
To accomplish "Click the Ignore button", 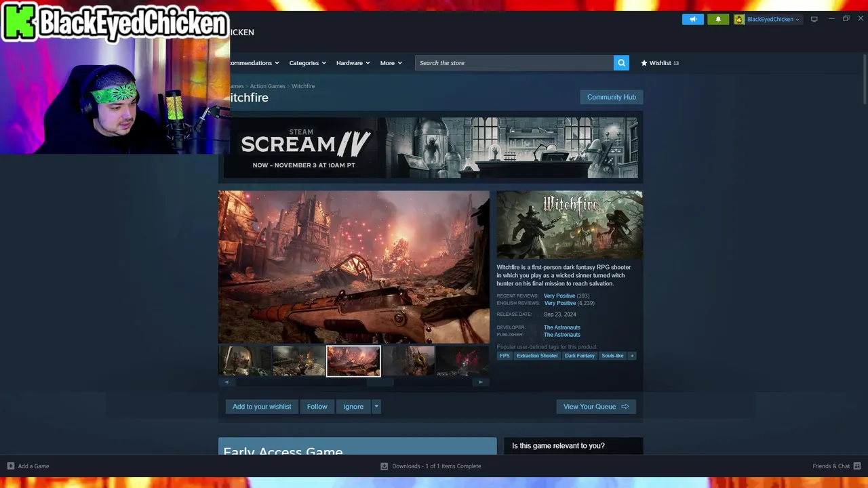I will pos(353,407).
